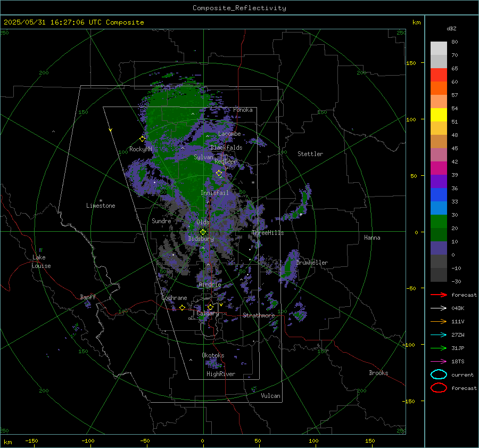479x448 pixels.
Task: Click the Cochrane city label
Action: [174, 298]
